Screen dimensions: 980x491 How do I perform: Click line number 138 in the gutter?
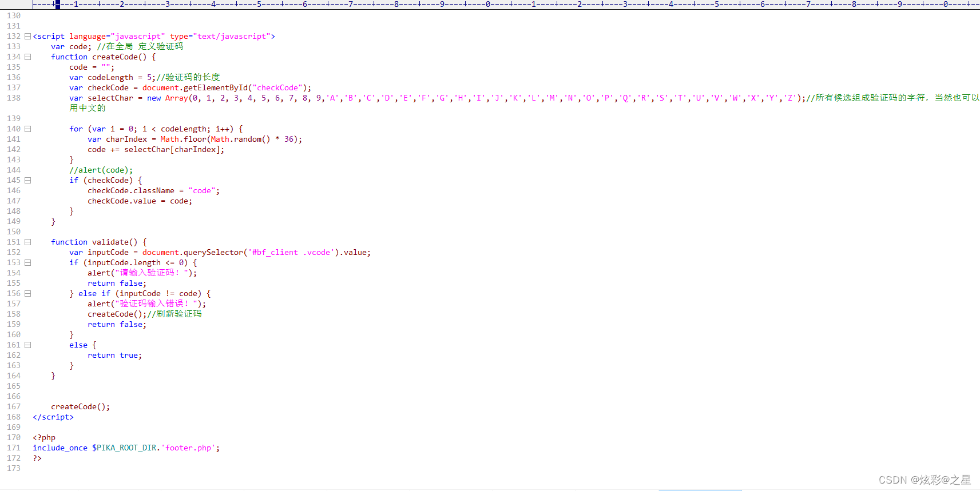tap(14, 98)
